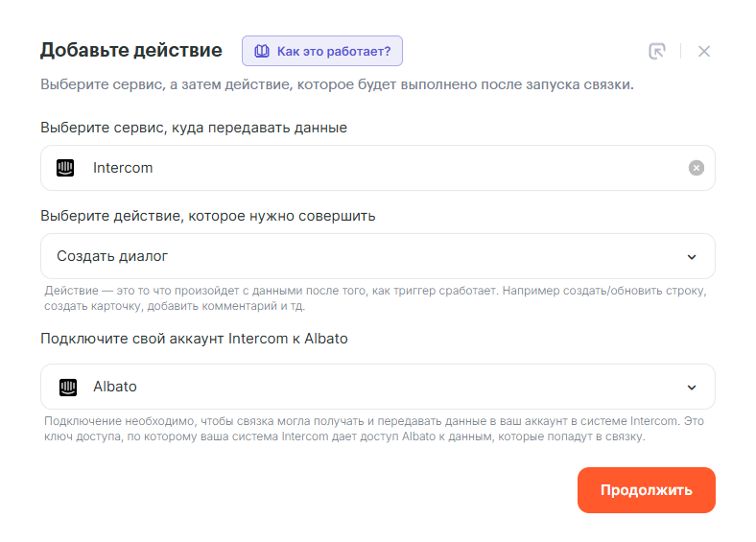Click the "Выберите действие, которое нужно совершить" label
756x542 pixels.
click(x=207, y=216)
